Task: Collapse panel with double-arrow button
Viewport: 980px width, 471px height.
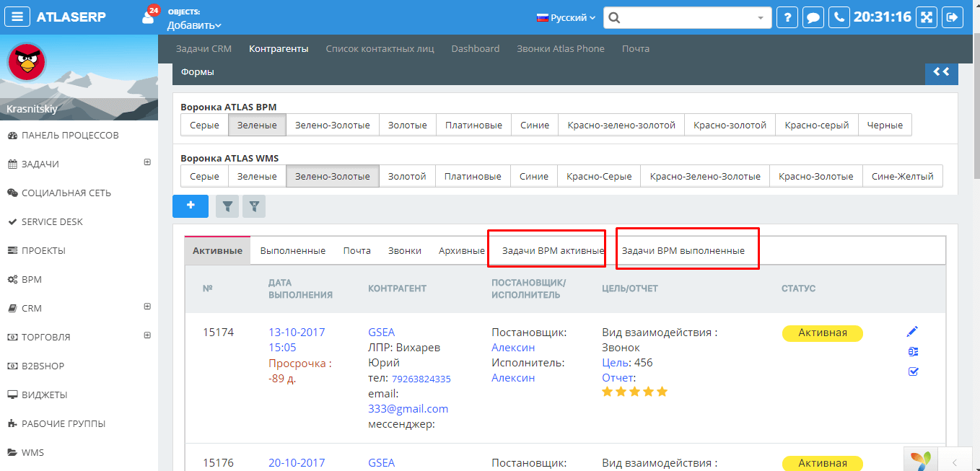Action: coord(941,72)
